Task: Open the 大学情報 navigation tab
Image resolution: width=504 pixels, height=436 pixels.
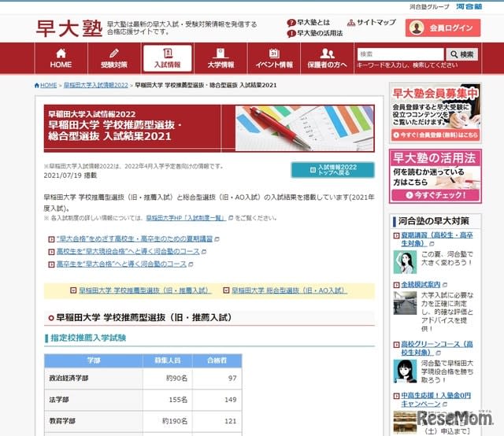Action: 220,58
